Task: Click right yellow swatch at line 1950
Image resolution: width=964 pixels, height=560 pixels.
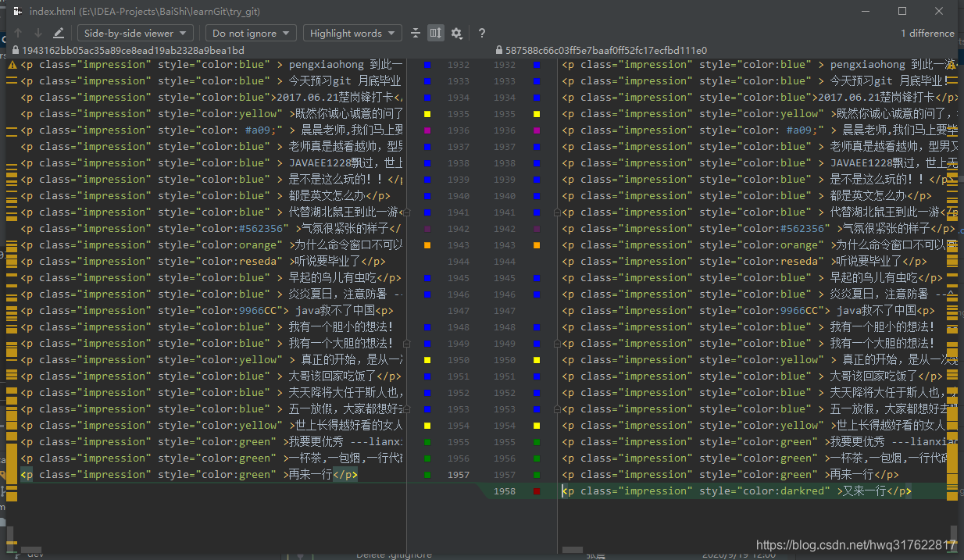Action: point(537,360)
